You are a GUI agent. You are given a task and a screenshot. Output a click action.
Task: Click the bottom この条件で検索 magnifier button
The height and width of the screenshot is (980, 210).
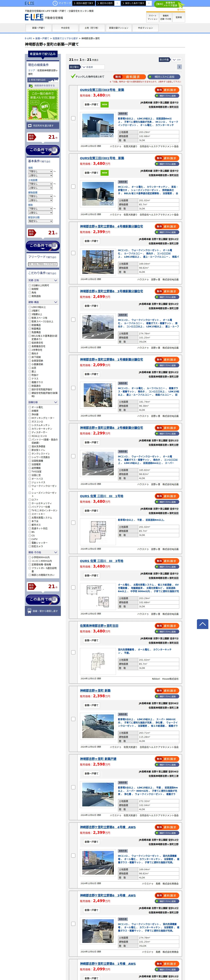click(43, 600)
